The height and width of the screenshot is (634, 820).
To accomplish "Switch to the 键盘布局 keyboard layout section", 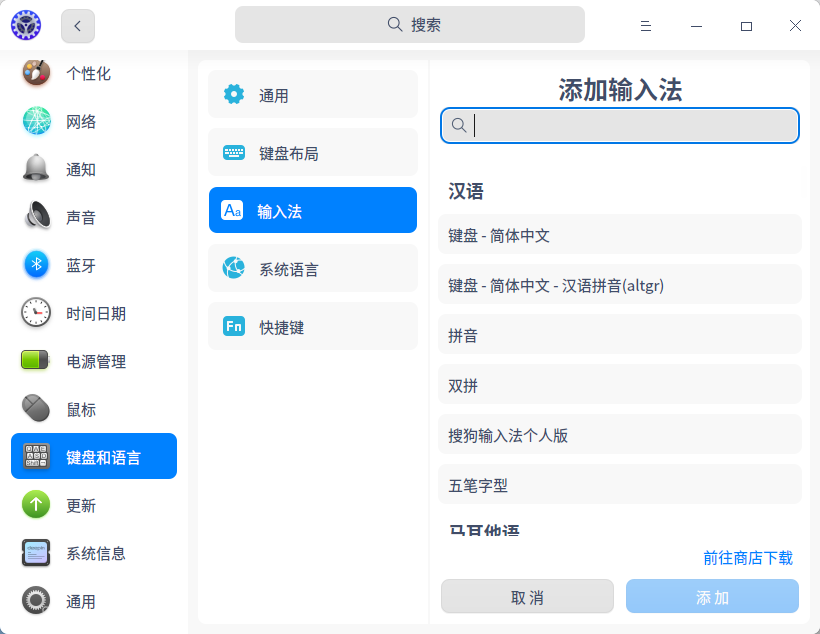I will pos(312,152).
